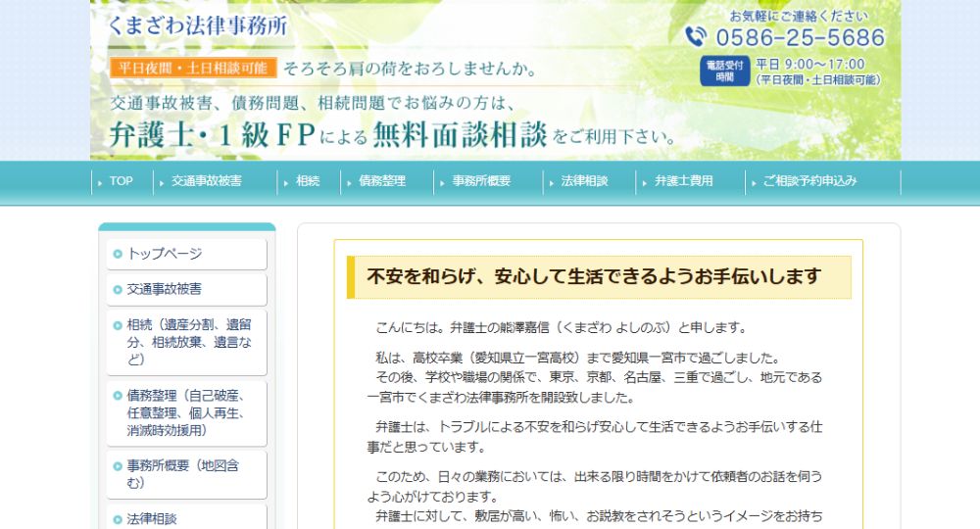Open 事務所概要 from the navigation bar

(480, 181)
